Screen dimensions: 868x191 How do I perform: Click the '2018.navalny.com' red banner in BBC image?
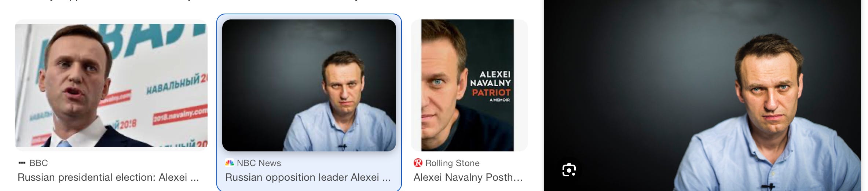[x=180, y=115]
